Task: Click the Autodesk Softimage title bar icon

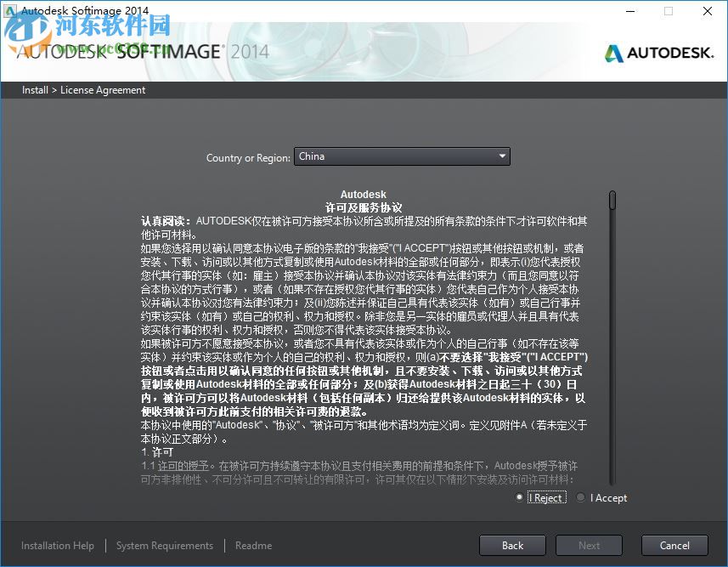Action: click(12, 11)
